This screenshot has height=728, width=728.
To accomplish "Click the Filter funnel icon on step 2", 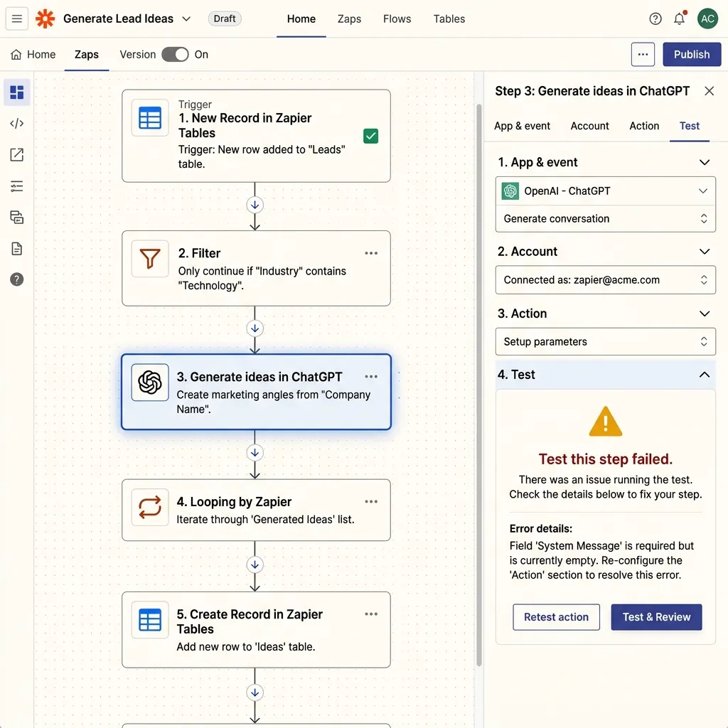I will 150,259.
